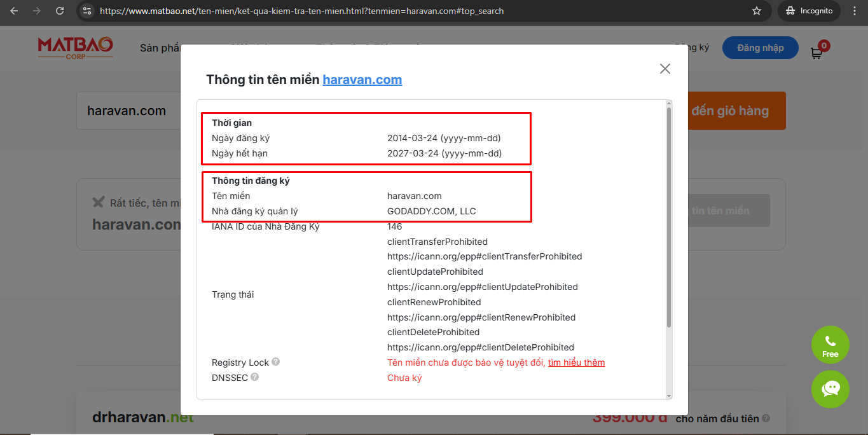Click the Nhà đăng ký quản lý label
Image resolution: width=868 pixels, height=435 pixels.
255,211
